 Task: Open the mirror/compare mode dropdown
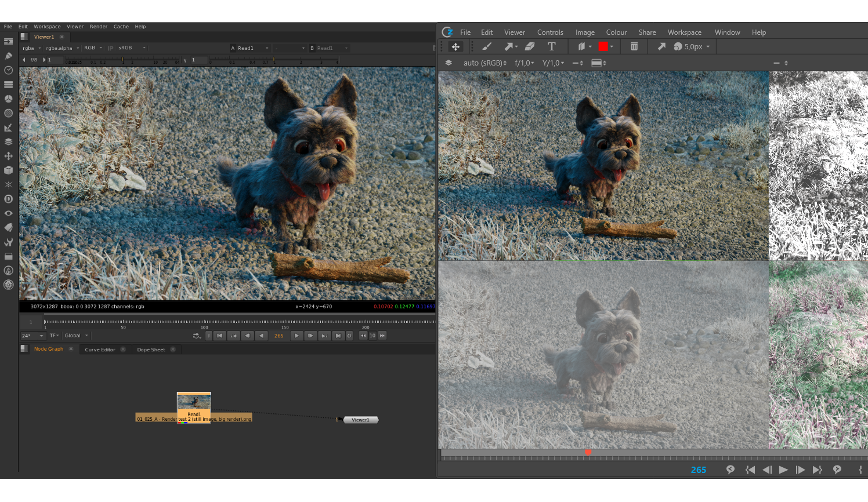(584, 46)
